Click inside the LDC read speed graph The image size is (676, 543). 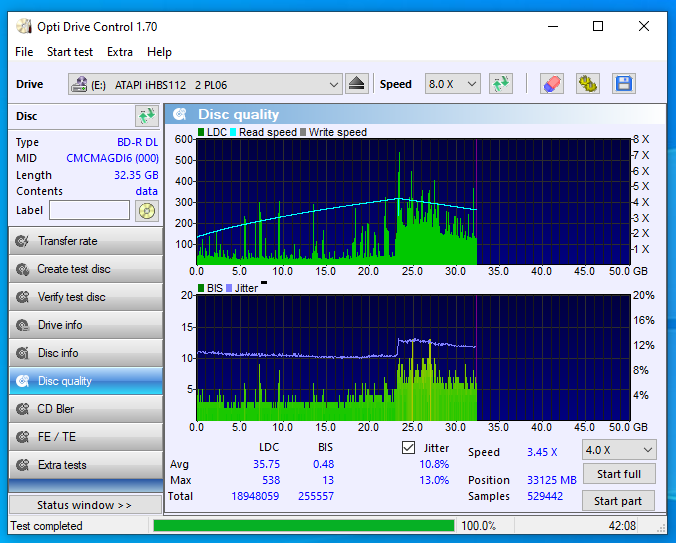pyautogui.click(x=413, y=202)
